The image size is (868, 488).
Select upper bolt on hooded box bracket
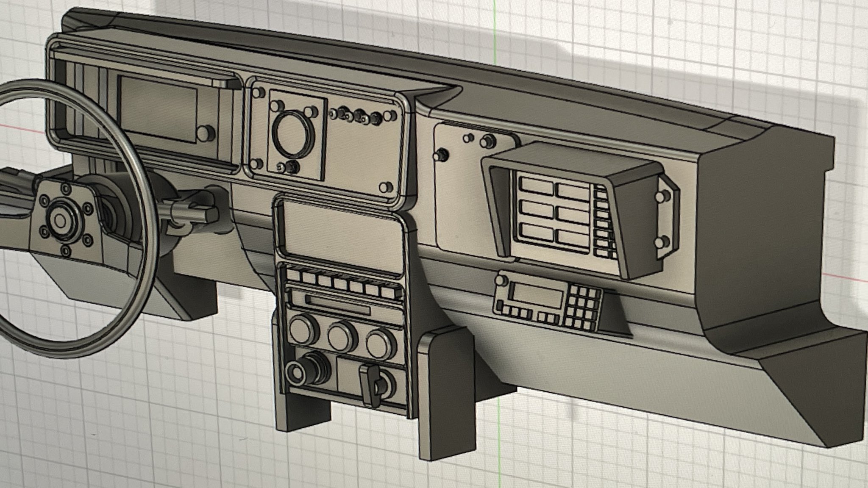click(662, 196)
